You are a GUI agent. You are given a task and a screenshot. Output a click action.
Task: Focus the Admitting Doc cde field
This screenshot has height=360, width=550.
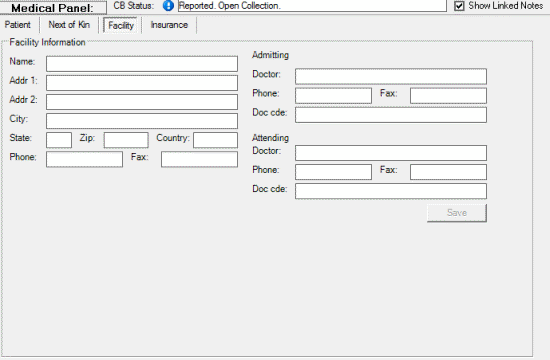coord(391,115)
